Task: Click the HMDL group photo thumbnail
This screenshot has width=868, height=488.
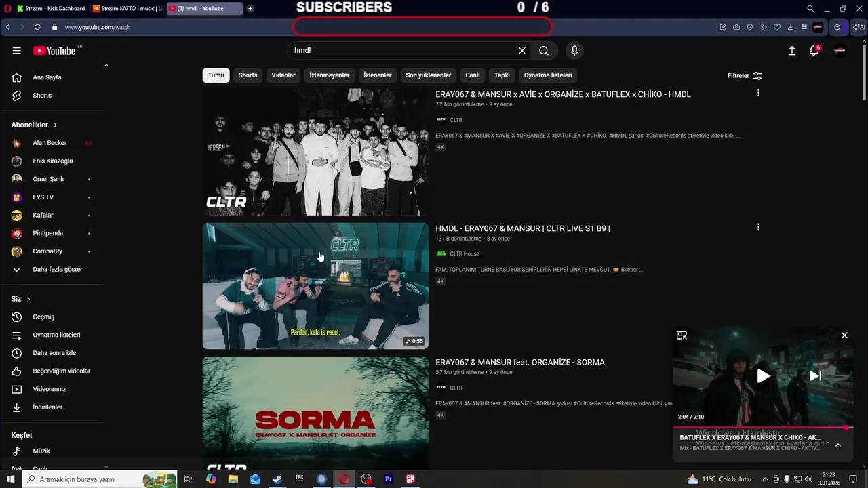Action: click(315, 152)
